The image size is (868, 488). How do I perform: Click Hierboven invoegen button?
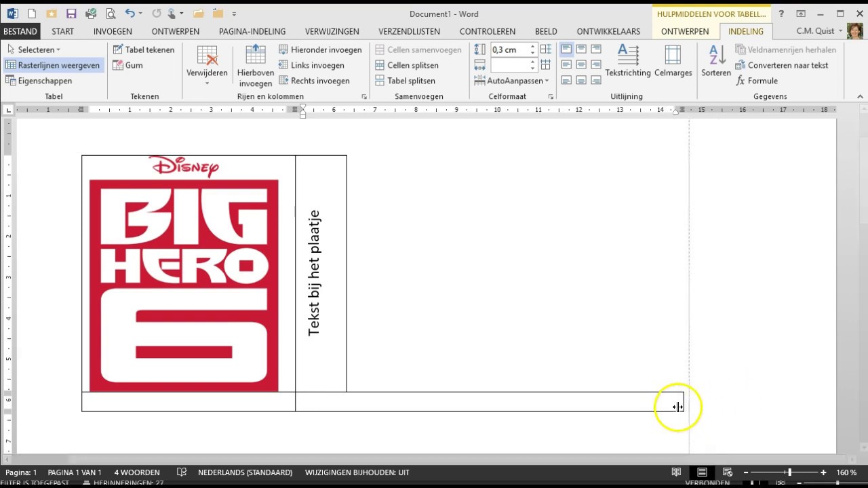pyautogui.click(x=256, y=66)
